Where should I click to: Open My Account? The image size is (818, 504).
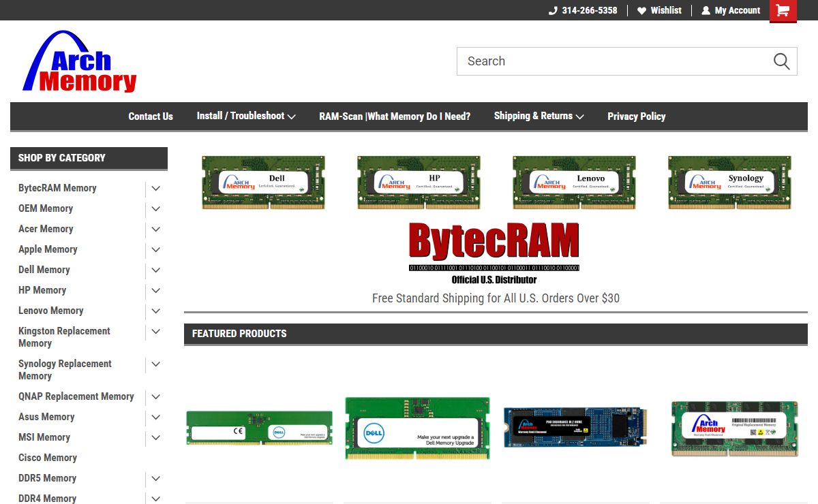click(731, 10)
